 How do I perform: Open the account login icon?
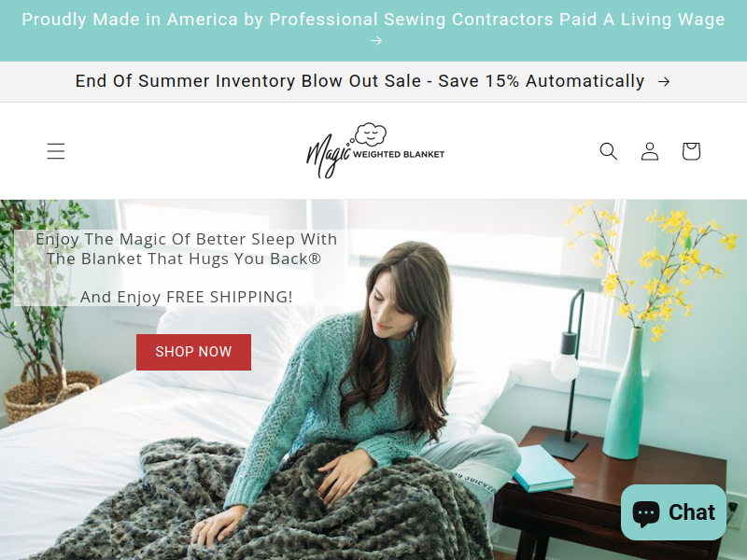650,151
